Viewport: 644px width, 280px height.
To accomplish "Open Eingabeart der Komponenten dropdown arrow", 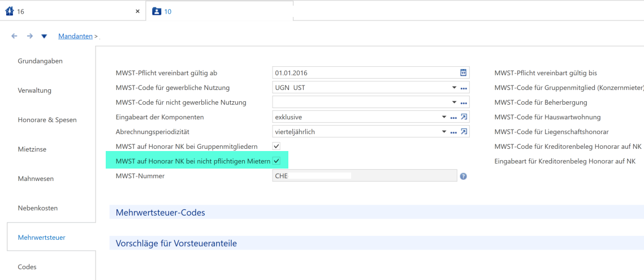I will pyautogui.click(x=444, y=117).
